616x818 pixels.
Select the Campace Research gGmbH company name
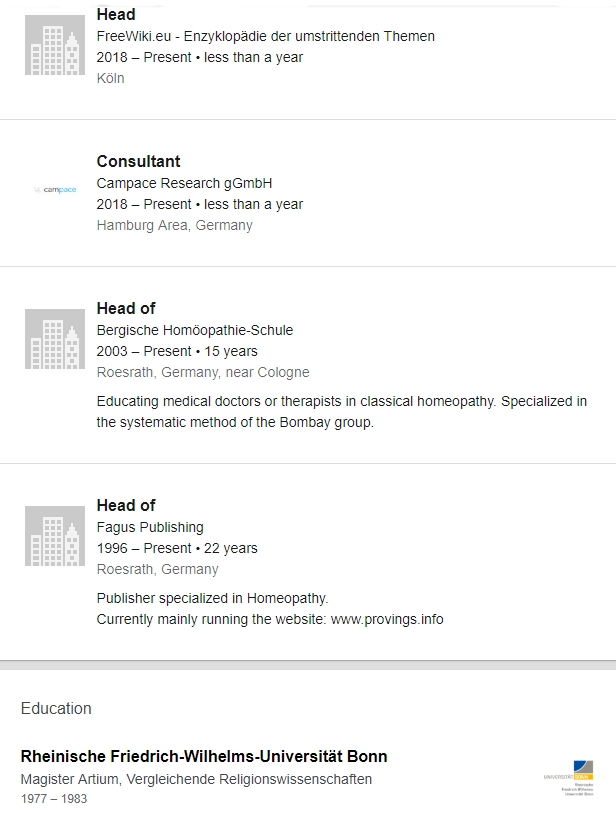[x=184, y=183]
